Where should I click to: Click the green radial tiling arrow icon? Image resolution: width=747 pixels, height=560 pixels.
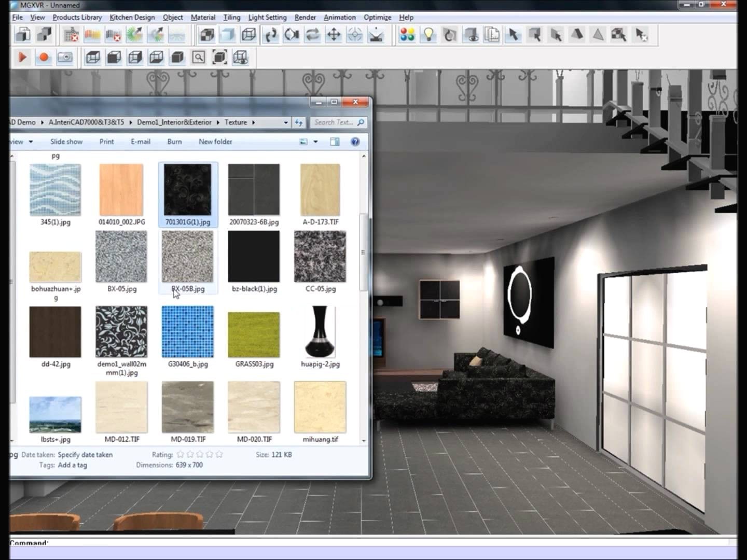[134, 35]
